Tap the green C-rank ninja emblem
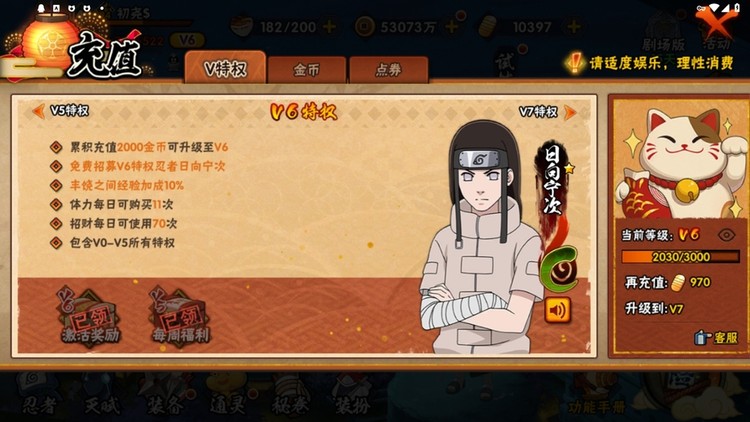The width and height of the screenshot is (750, 422). pos(559,269)
